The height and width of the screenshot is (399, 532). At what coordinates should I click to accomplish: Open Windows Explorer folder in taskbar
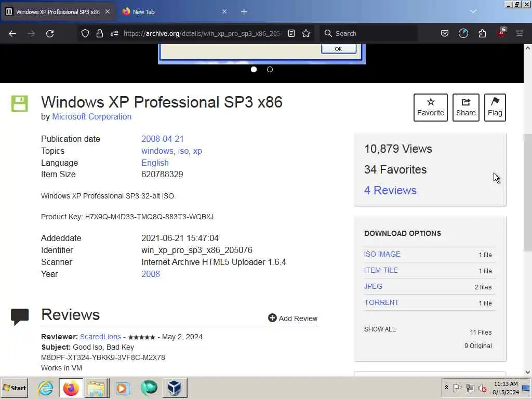[x=97, y=388]
